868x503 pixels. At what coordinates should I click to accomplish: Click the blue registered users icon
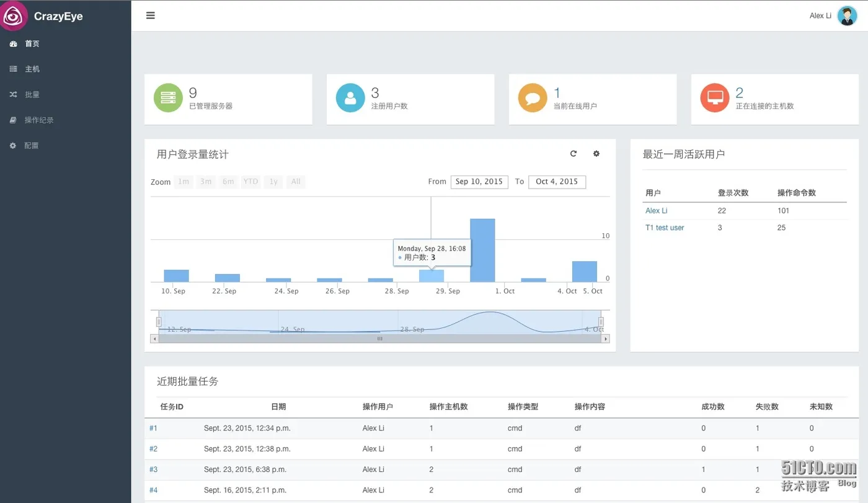click(351, 98)
